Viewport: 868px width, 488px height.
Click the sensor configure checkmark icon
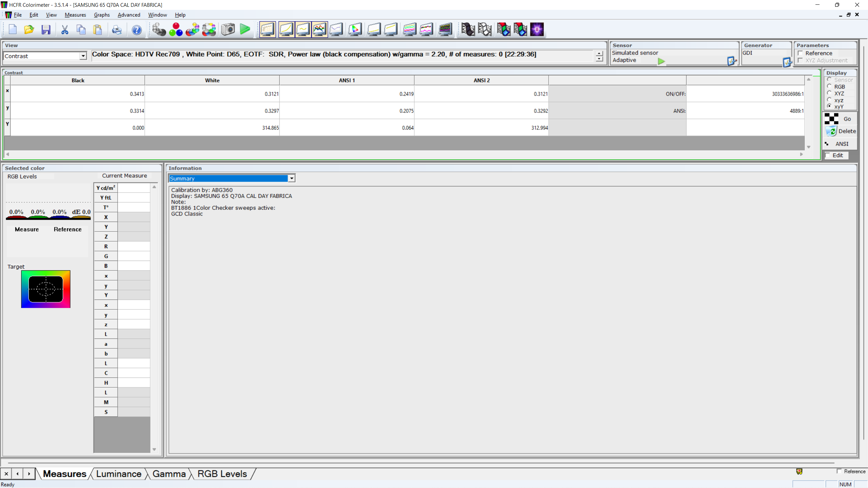tap(732, 61)
